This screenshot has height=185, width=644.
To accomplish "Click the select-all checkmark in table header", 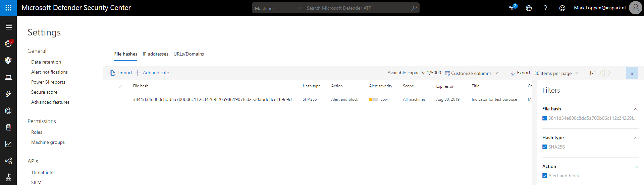I will click(120, 86).
